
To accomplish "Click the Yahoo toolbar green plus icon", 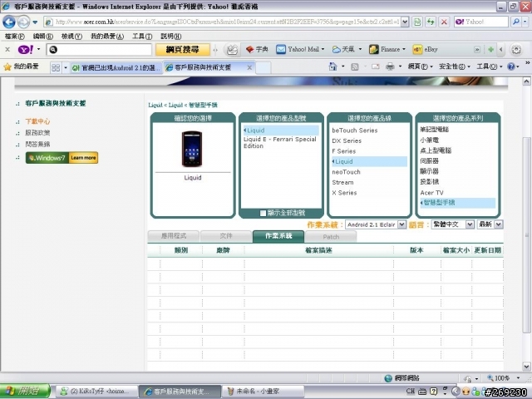I will (490, 50).
